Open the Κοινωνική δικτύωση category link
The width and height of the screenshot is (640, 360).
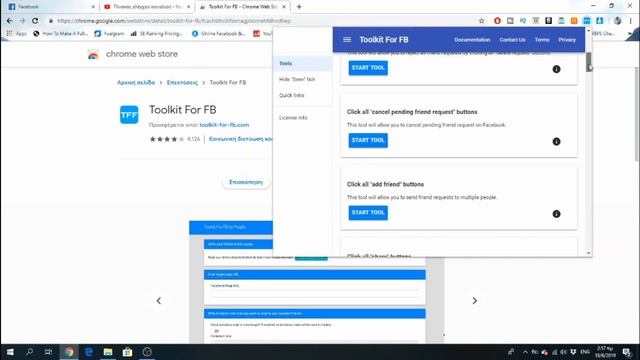[241, 139]
